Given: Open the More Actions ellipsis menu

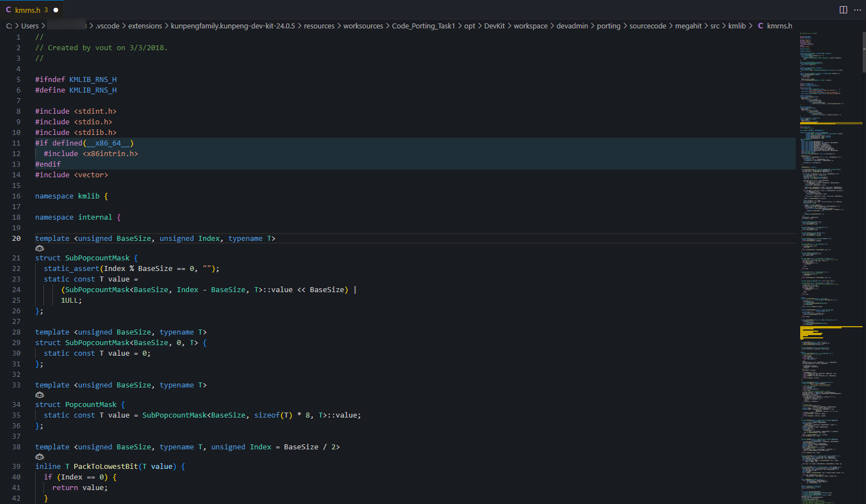Looking at the screenshot, I should pos(858,9).
